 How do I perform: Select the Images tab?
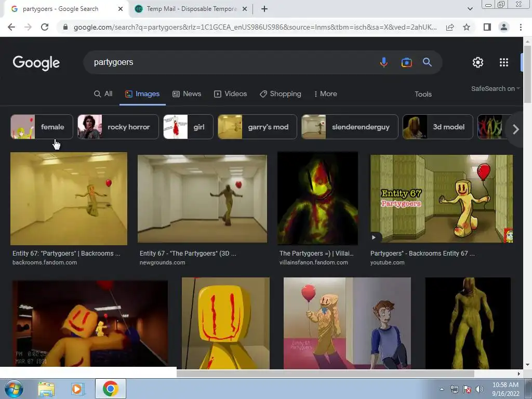coord(142,94)
